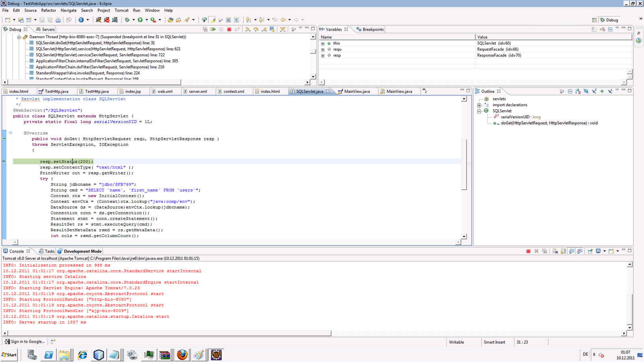Save the current file via toolbar icon

tap(41, 20)
